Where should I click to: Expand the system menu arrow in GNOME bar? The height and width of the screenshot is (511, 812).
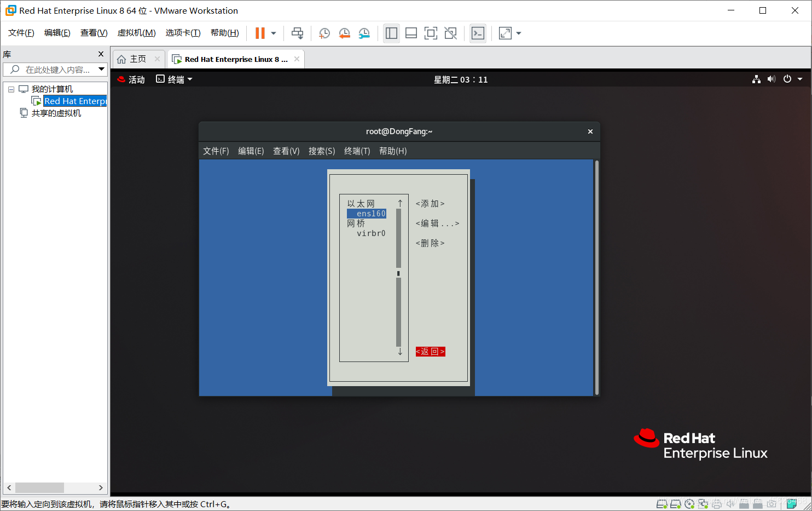[x=800, y=79]
